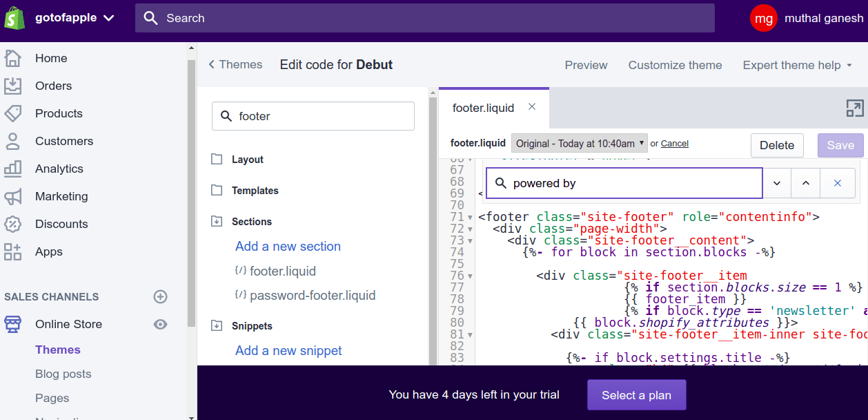
Task: Jump to next search match arrow
Action: coord(777,183)
